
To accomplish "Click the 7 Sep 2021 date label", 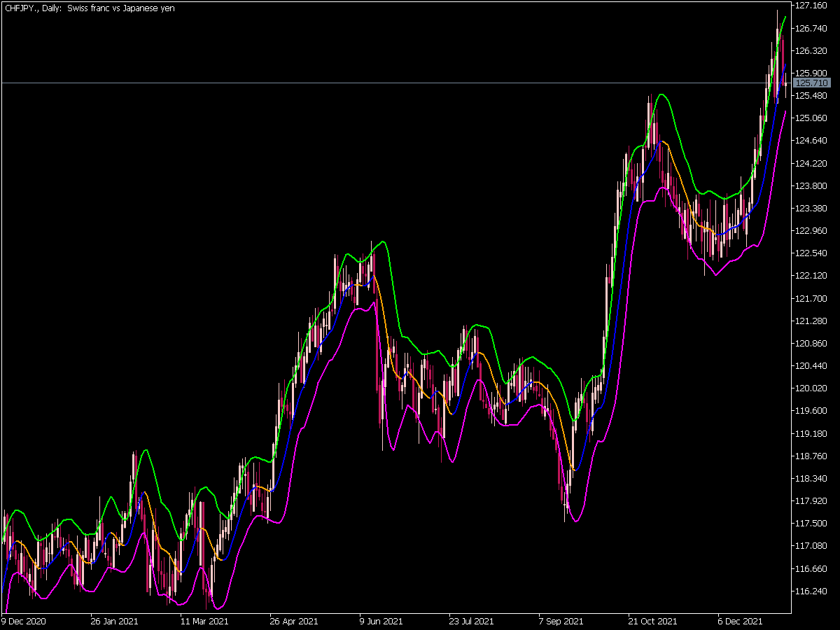I will [x=561, y=621].
